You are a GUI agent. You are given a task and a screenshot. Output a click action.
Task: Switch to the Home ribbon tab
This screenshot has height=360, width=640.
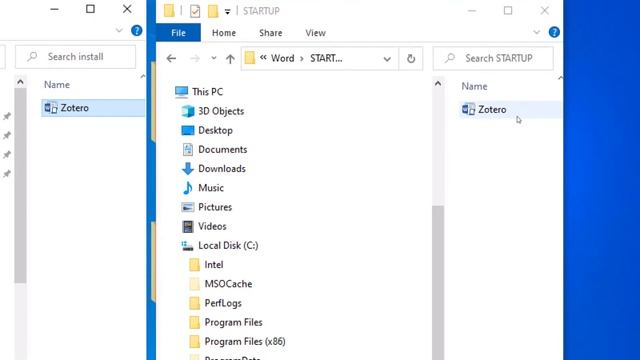click(224, 33)
